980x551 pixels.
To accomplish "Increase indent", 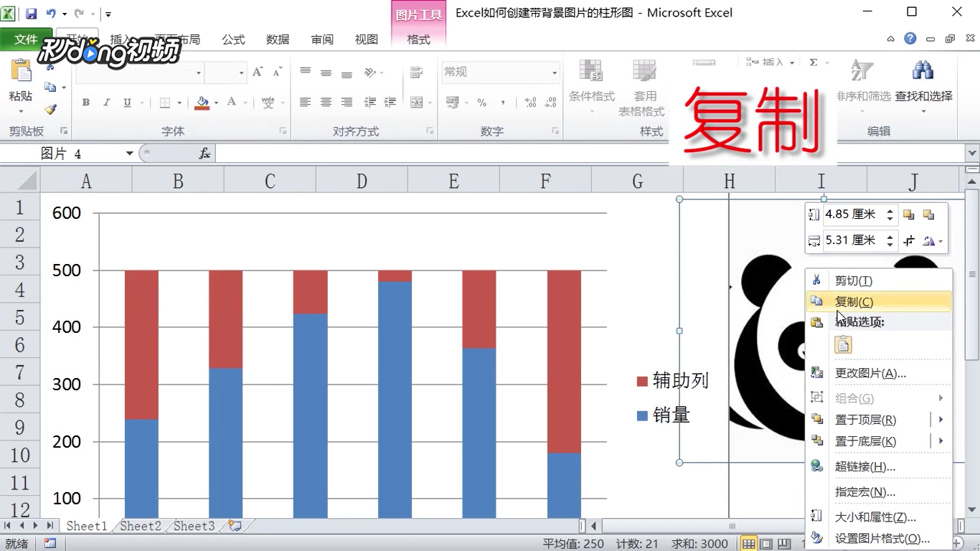I will [x=390, y=103].
